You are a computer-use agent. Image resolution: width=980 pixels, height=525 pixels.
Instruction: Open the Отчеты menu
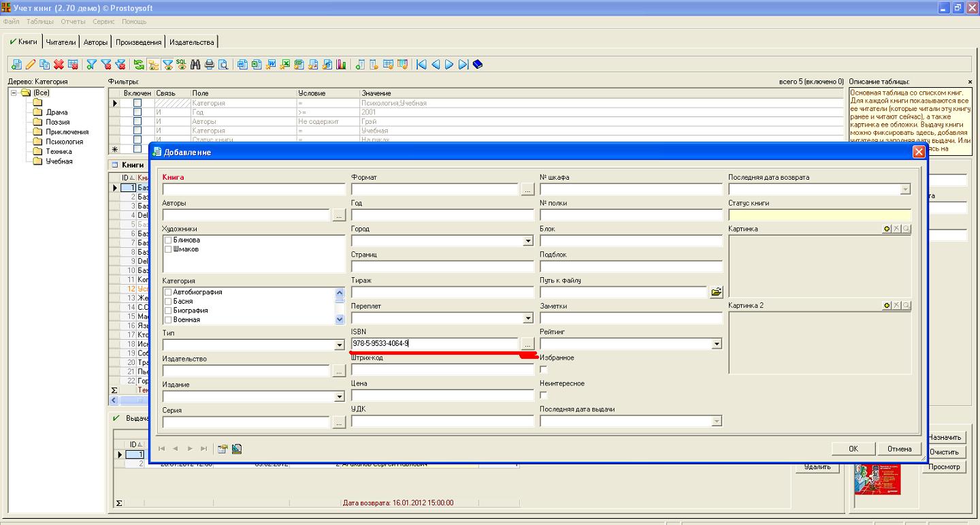[x=73, y=22]
